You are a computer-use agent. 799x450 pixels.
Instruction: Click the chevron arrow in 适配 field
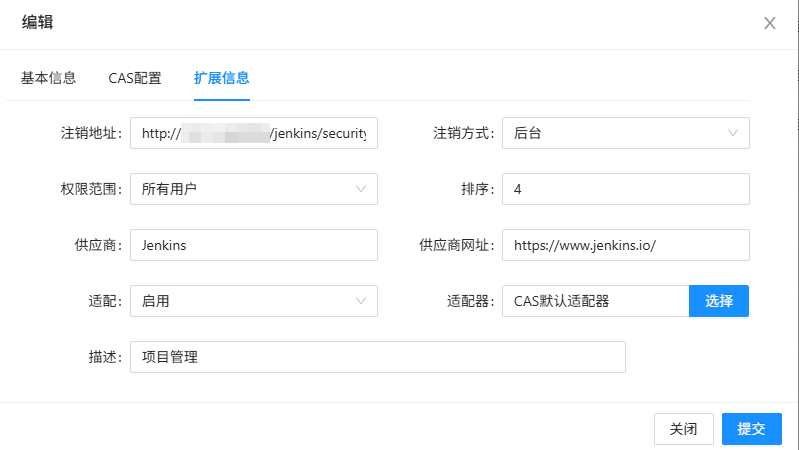coord(361,301)
